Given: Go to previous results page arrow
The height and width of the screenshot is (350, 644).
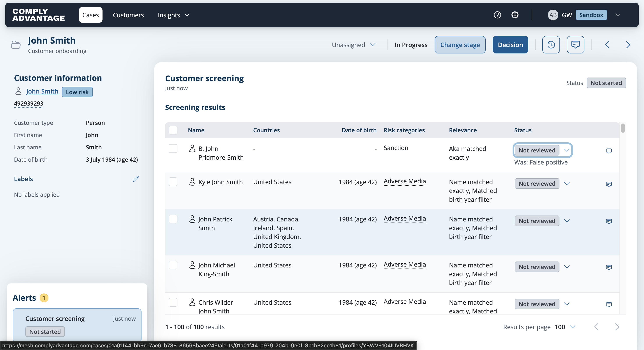Looking at the screenshot, I should point(596,327).
